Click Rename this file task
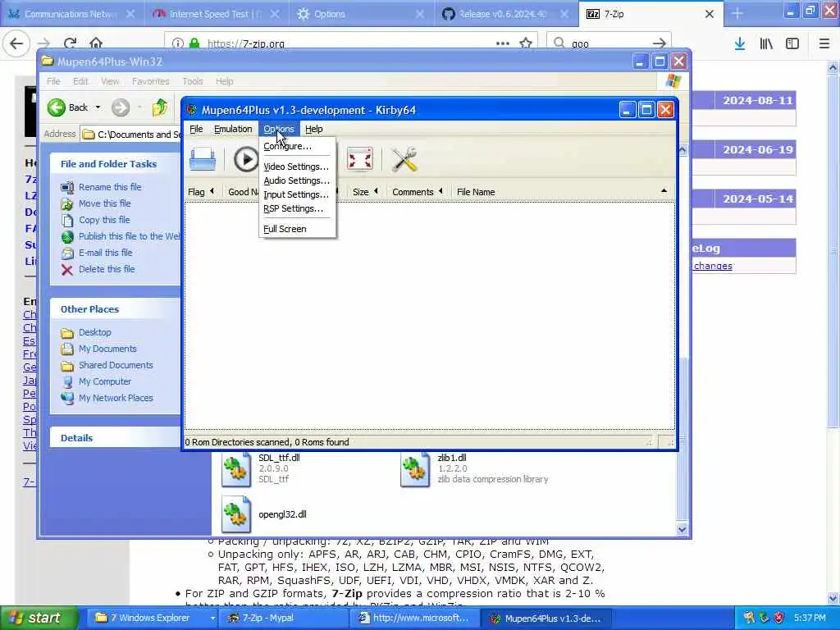This screenshot has width=840, height=630. [110, 187]
